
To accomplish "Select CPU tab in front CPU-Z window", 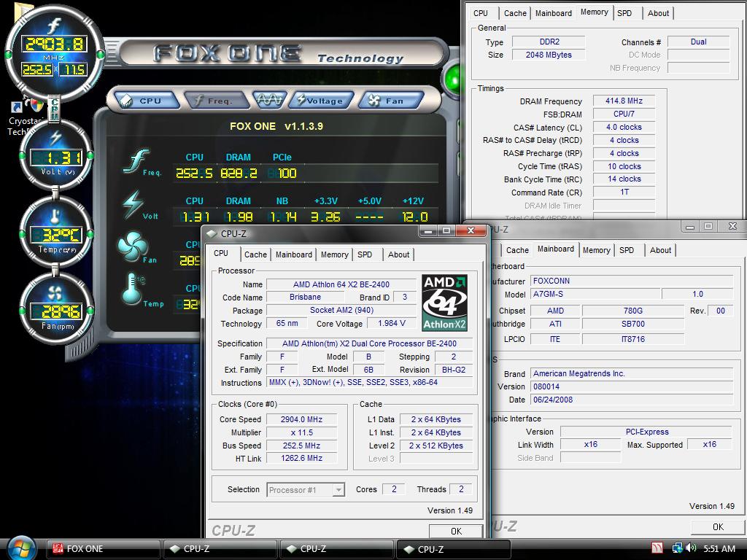I will click(x=221, y=253).
